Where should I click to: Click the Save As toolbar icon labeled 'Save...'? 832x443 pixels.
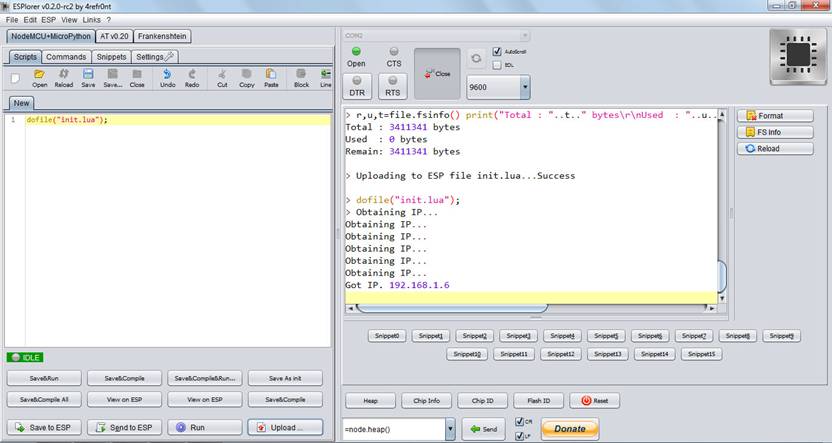tap(112, 78)
